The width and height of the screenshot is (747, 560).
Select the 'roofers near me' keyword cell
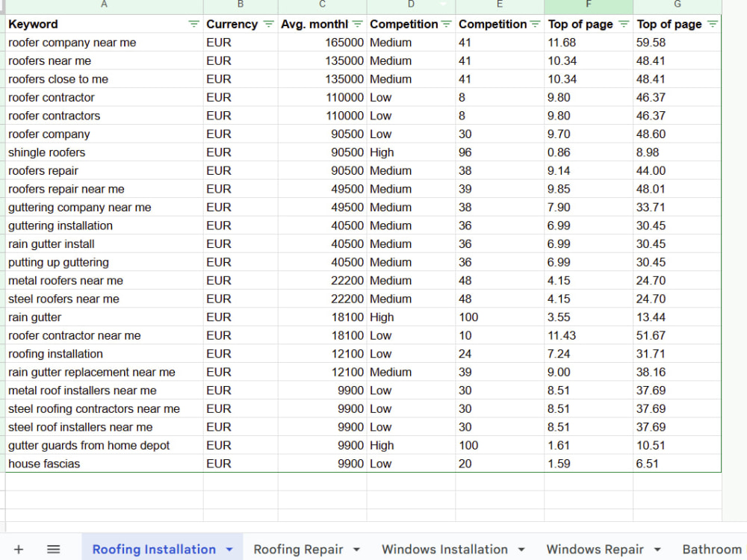click(105, 61)
